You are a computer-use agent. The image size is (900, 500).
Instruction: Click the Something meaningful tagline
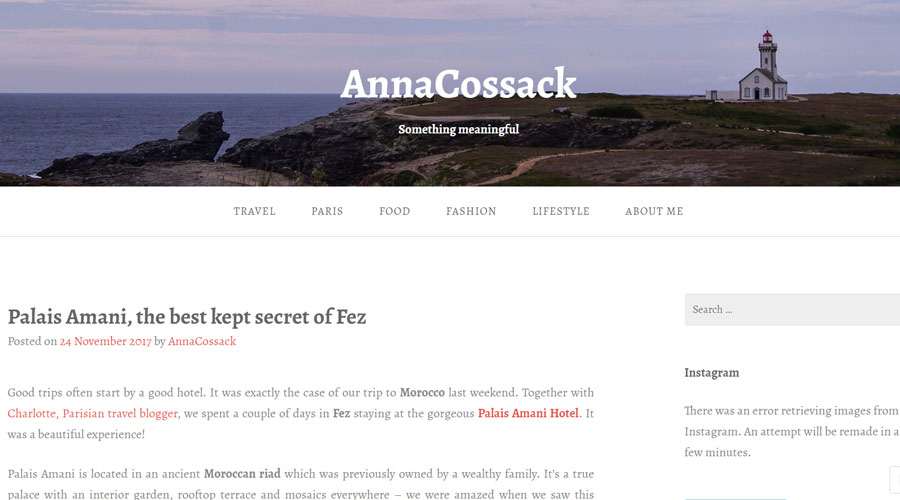459,129
